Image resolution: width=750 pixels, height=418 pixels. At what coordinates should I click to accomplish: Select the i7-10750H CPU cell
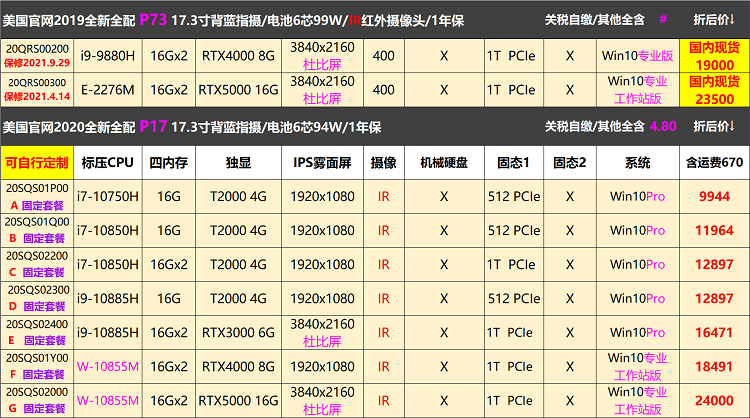pos(108,197)
